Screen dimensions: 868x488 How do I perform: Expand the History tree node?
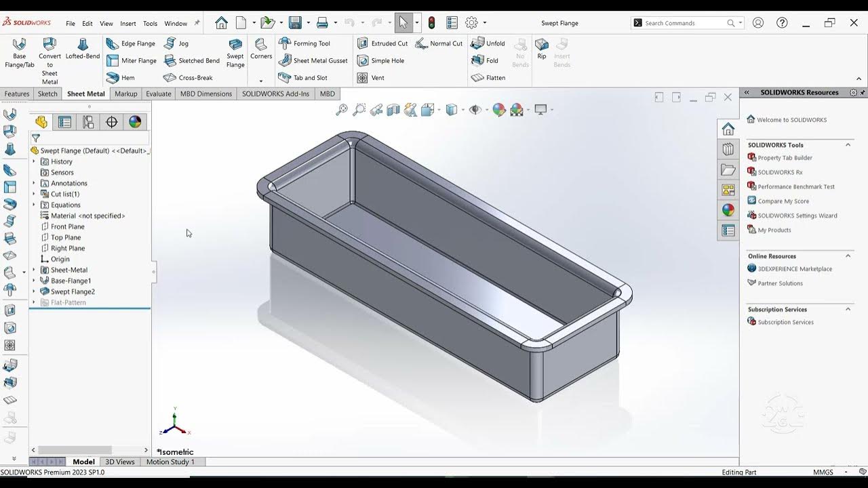pyautogui.click(x=34, y=162)
